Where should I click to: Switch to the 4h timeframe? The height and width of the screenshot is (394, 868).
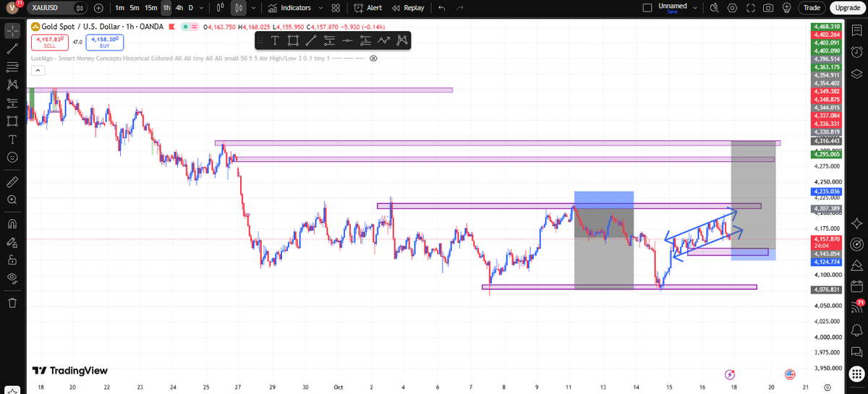pos(180,8)
